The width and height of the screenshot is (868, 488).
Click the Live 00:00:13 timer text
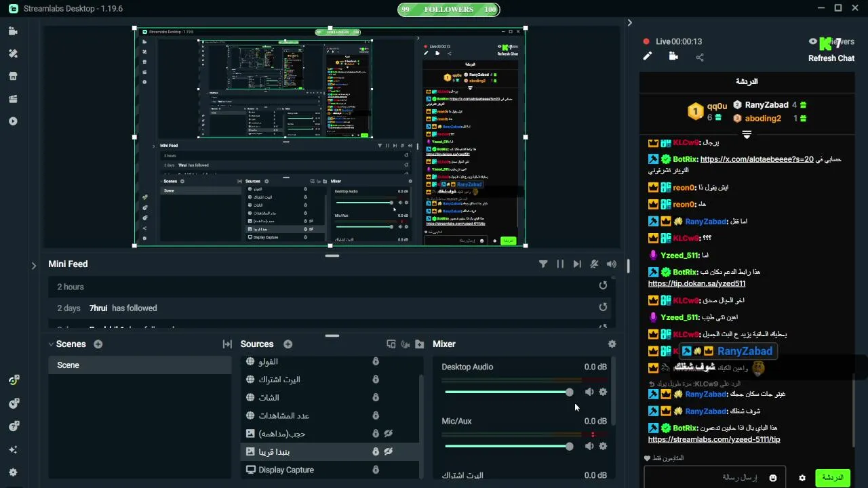click(679, 41)
